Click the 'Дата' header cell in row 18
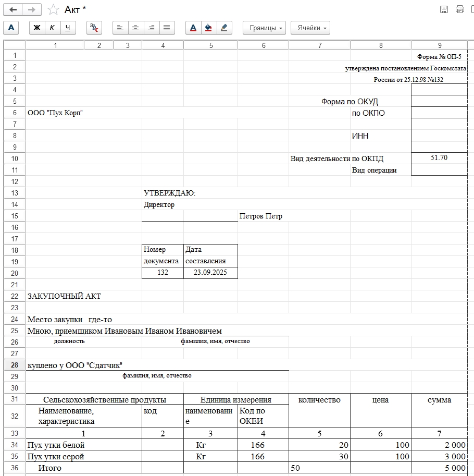 coord(210,250)
